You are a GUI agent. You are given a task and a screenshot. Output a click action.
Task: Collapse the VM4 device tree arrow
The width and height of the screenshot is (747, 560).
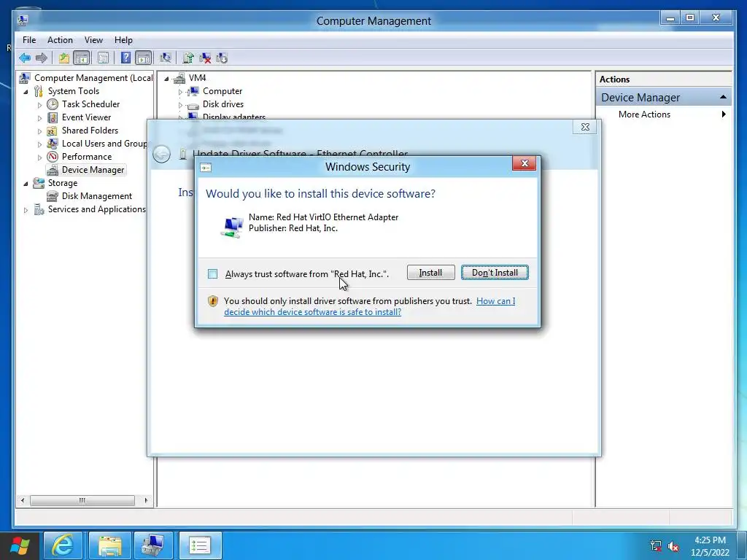[x=166, y=79]
